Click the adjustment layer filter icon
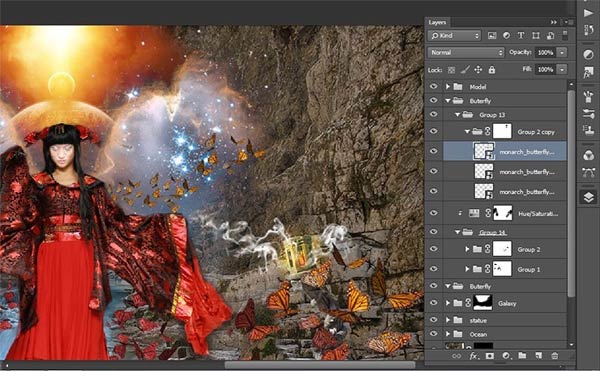The height and width of the screenshot is (371, 600). [506, 36]
